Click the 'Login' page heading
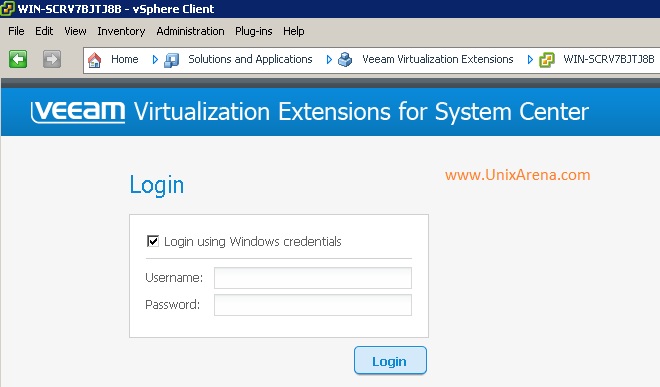660x387 pixels. tap(157, 185)
